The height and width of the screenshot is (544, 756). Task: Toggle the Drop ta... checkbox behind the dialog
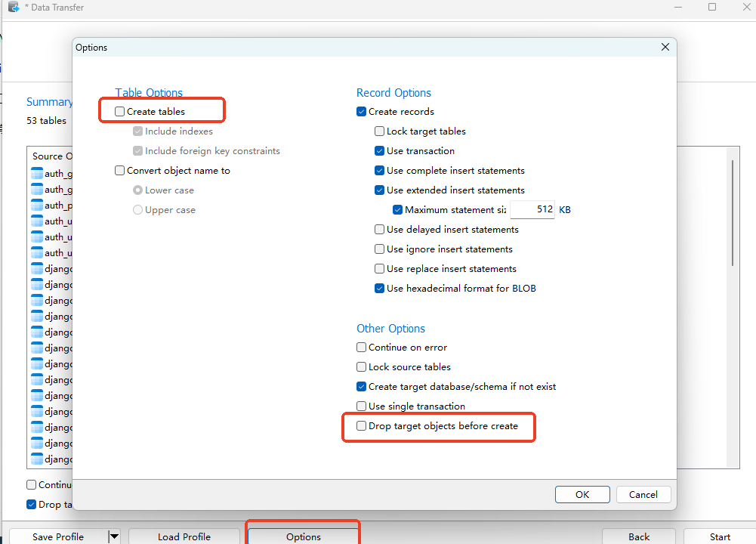click(31, 505)
